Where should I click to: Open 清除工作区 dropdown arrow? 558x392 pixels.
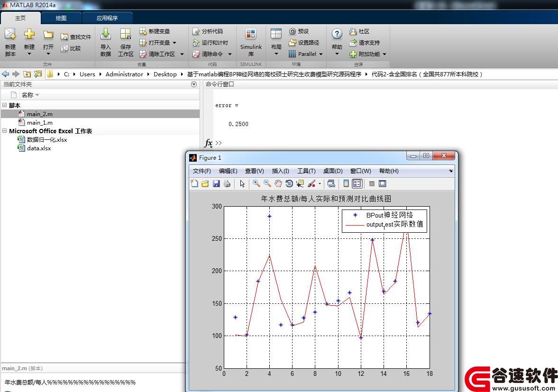(182, 54)
